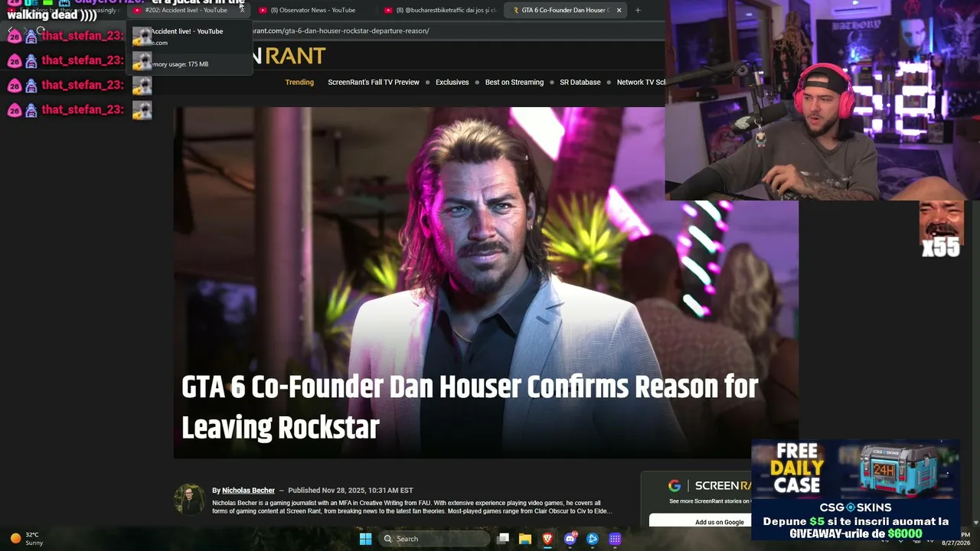Open Task View from taskbar
Viewport: 980px width, 551px height.
pos(503,539)
